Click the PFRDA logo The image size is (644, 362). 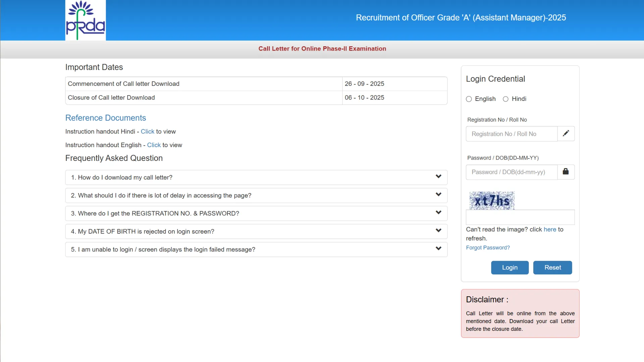tap(85, 20)
